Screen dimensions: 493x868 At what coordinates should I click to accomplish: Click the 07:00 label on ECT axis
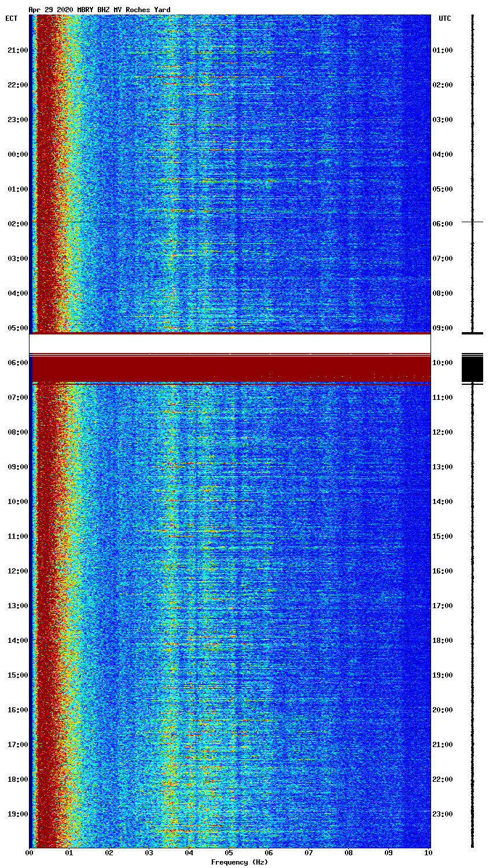pyautogui.click(x=18, y=398)
